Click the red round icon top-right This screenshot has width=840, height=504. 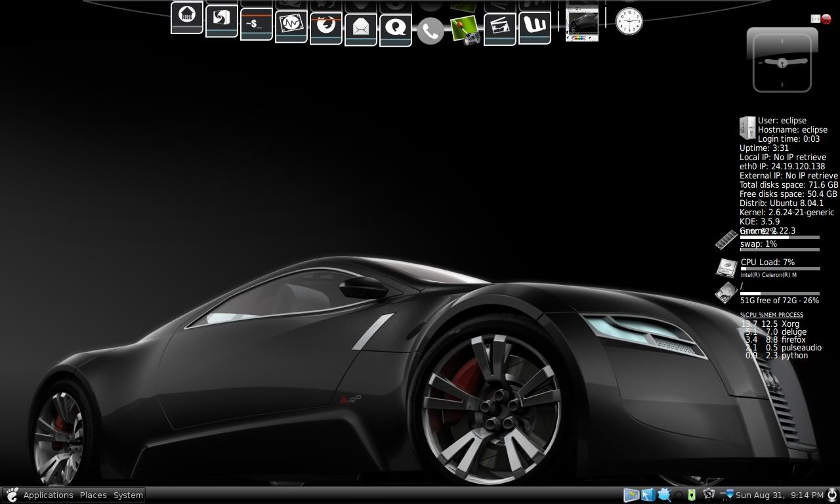click(x=826, y=19)
